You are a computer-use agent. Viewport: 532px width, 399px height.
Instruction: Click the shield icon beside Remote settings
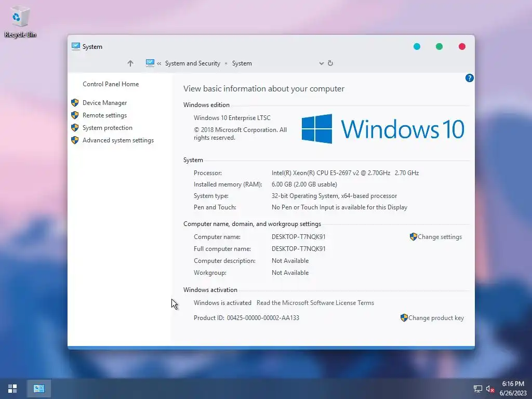pos(75,115)
